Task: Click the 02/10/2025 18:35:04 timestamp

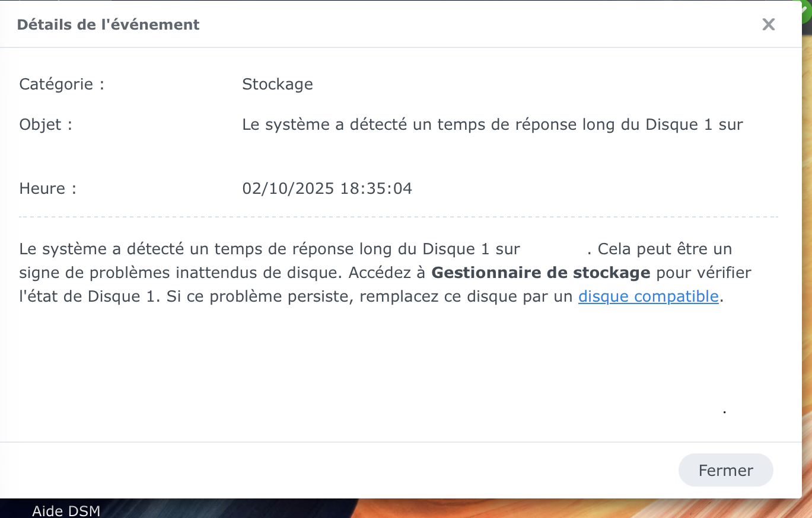Action: (327, 188)
